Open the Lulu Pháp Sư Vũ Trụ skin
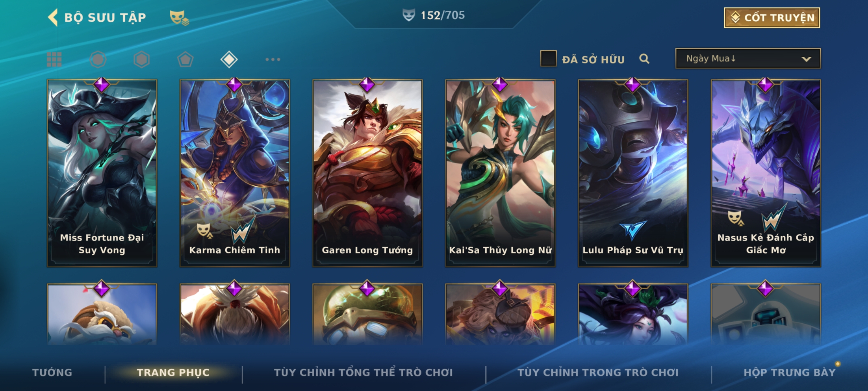This screenshot has width=868, height=391. click(x=633, y=173)
